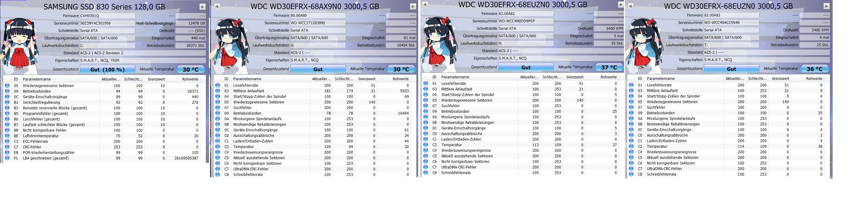Click Betriebsstunden field showing 26371 Std.

tap(191, 46)
